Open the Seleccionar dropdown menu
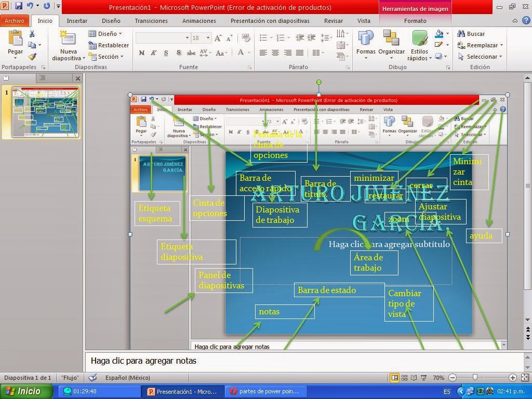The height and width of the screenshot is (399, 532). click(480, 57)
